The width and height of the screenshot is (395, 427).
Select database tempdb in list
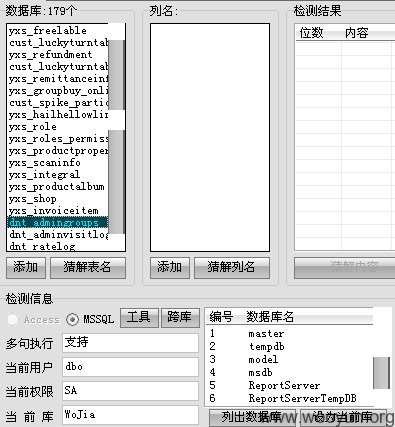pos(266,347)
